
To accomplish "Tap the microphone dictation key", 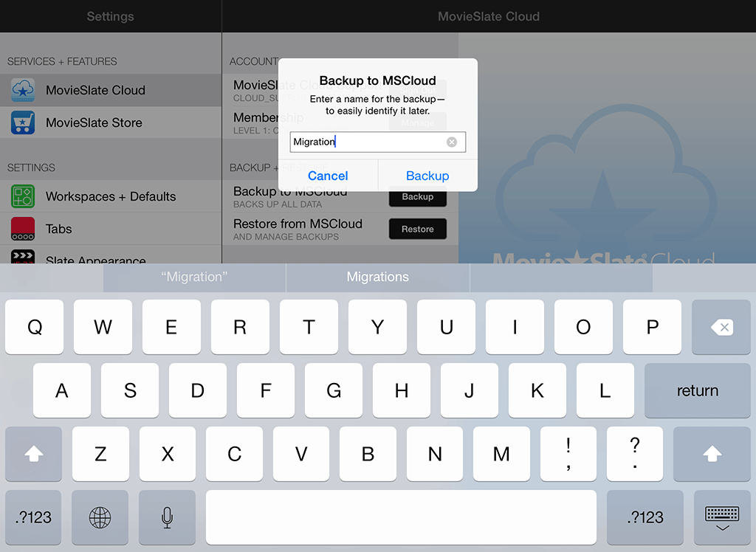I will click(x=168, y=517).
